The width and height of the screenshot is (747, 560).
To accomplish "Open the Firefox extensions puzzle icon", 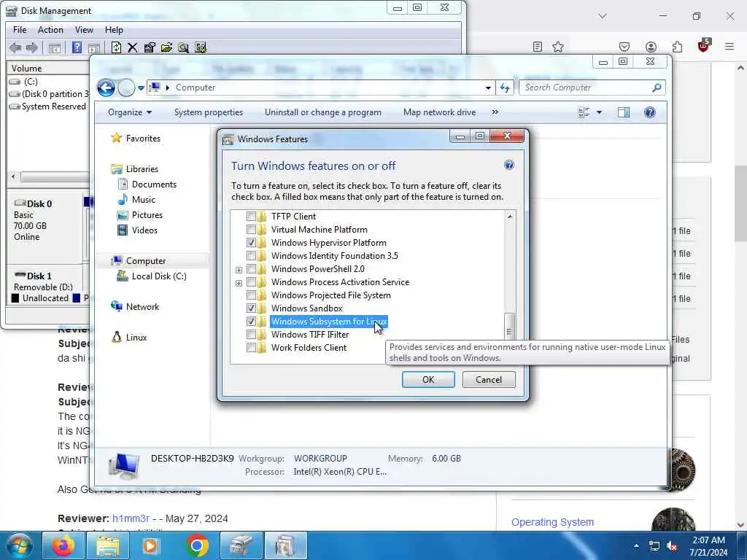I will coord(677,47).
